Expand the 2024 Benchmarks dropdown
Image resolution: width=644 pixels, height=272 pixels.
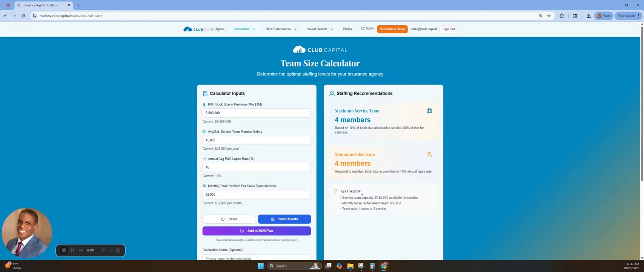[x=281, y=29]
